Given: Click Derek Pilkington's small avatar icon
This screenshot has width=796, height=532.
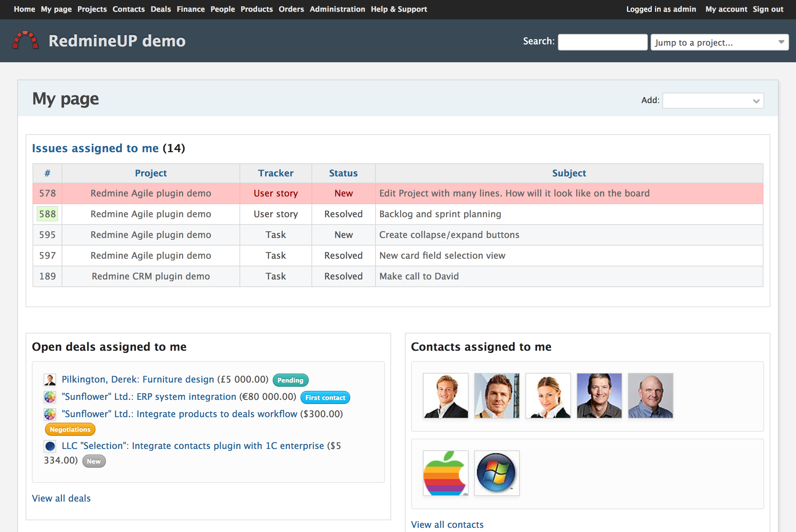Looking at the screenshot, I should click(50, 380).
